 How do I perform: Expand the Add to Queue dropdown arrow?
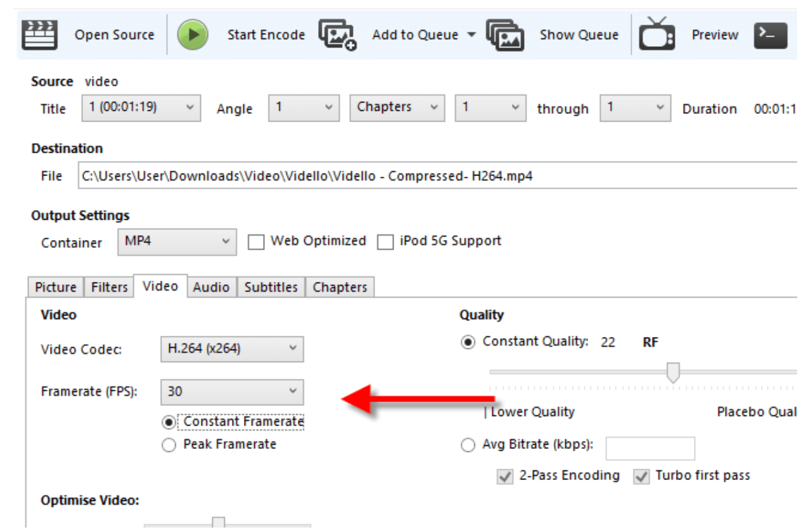click(x=471, y=35)
